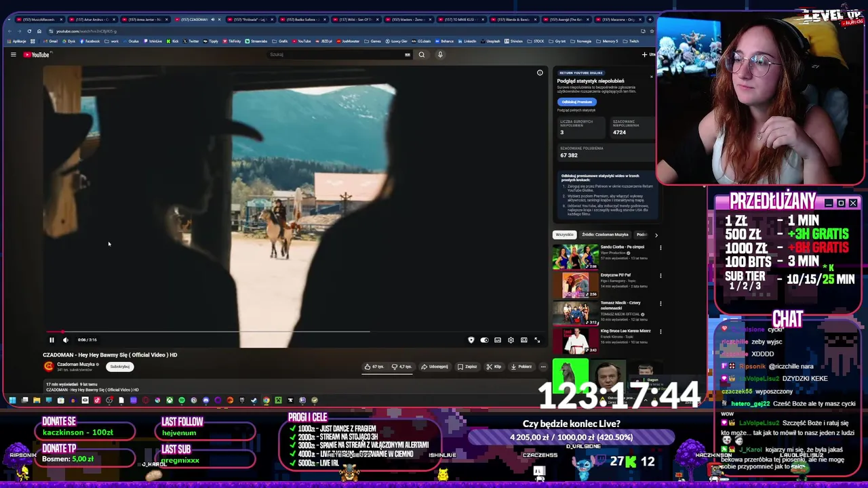Switch to theater mode
This screenshot has height=488, width=868.
[524, 340]
